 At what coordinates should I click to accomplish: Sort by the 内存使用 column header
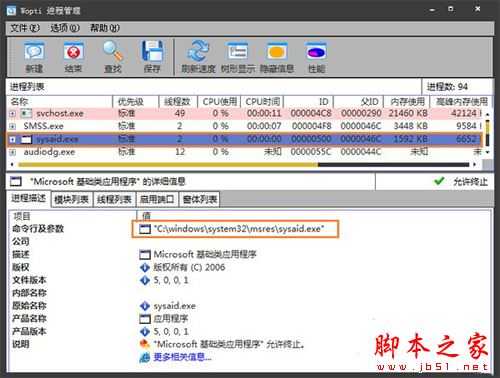click(406, 102)
